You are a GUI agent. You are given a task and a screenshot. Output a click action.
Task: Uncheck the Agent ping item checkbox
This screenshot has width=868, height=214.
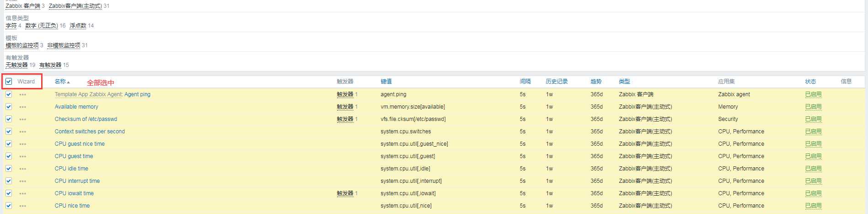(x=9, y=94)
